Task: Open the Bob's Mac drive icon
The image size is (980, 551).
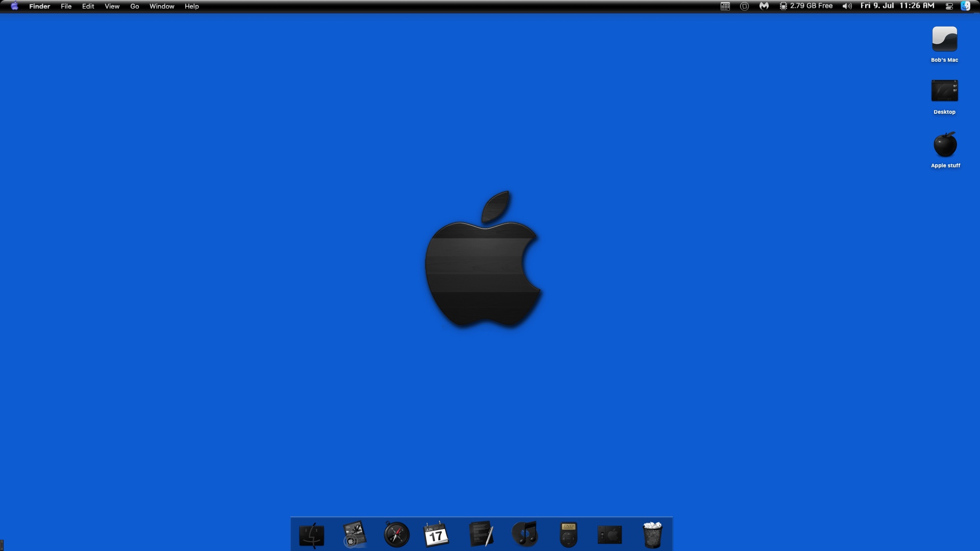Action: click(x=944, y=40)
